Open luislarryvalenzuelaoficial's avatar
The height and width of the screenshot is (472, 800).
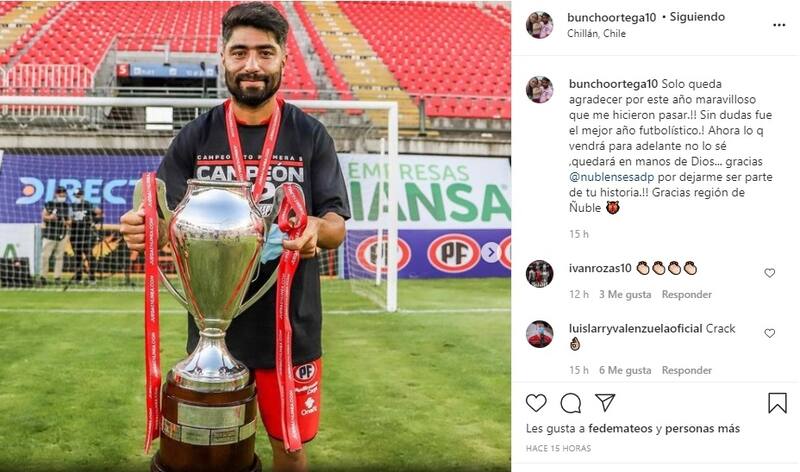539,334
